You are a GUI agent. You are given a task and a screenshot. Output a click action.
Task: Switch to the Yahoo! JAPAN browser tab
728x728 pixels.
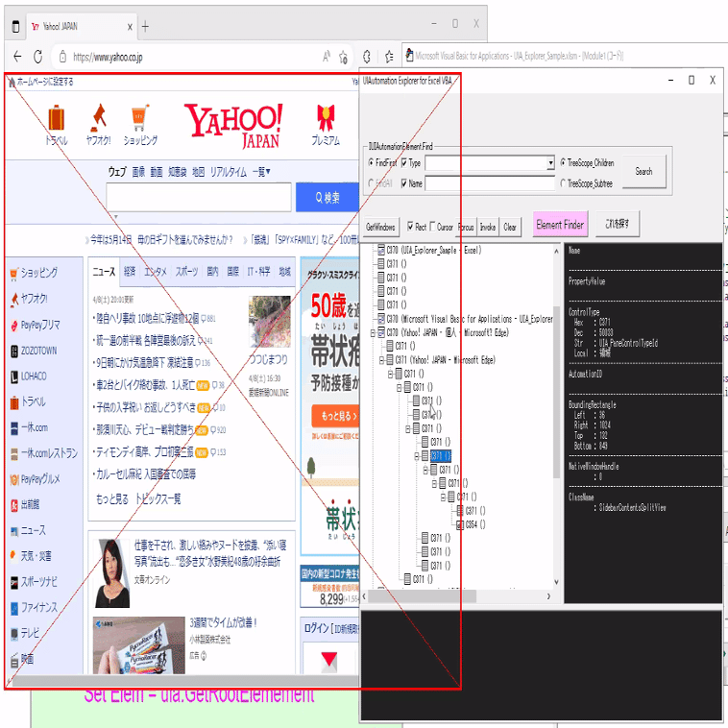(82, 27)
